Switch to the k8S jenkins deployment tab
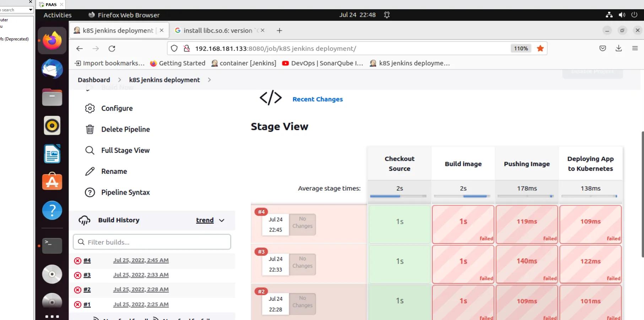Viewport: 644px width, 320px height. 119,31
